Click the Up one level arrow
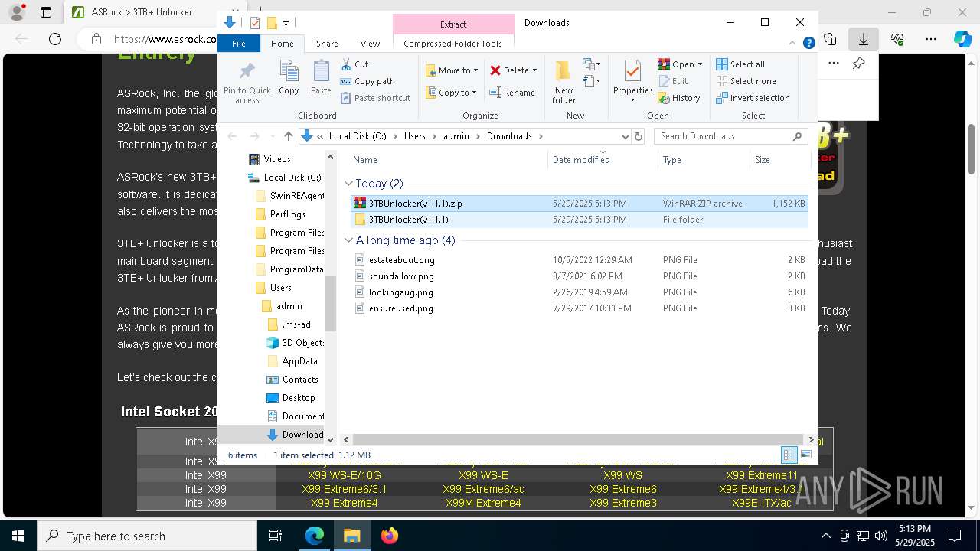This screenshot has height=551, width=980. tap(288, 136)
